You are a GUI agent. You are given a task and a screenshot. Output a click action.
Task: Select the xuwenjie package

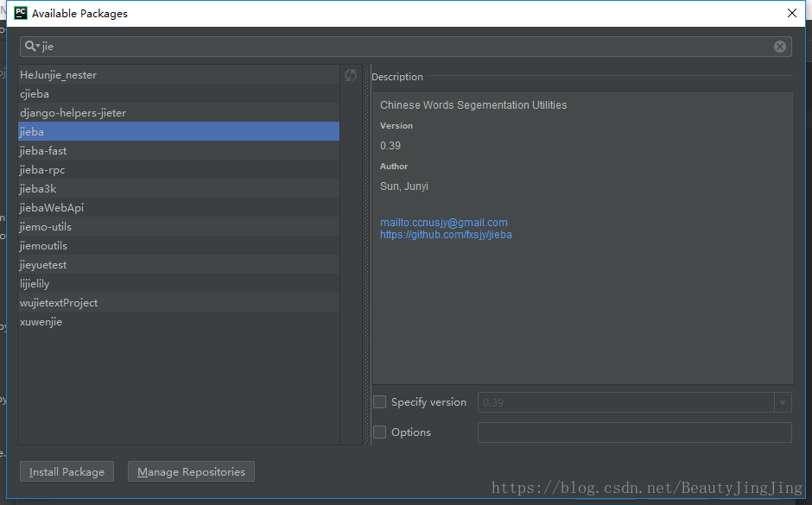click(179, 321)
